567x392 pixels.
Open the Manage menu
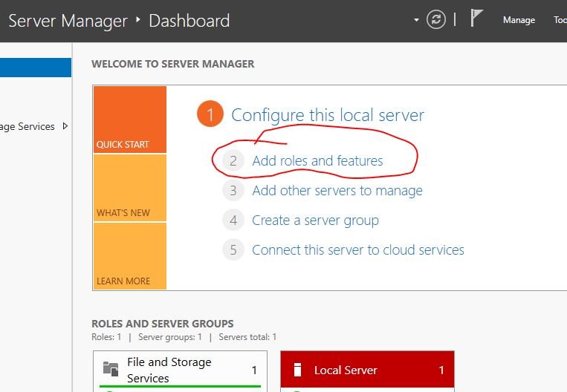(x=519, y=20)
